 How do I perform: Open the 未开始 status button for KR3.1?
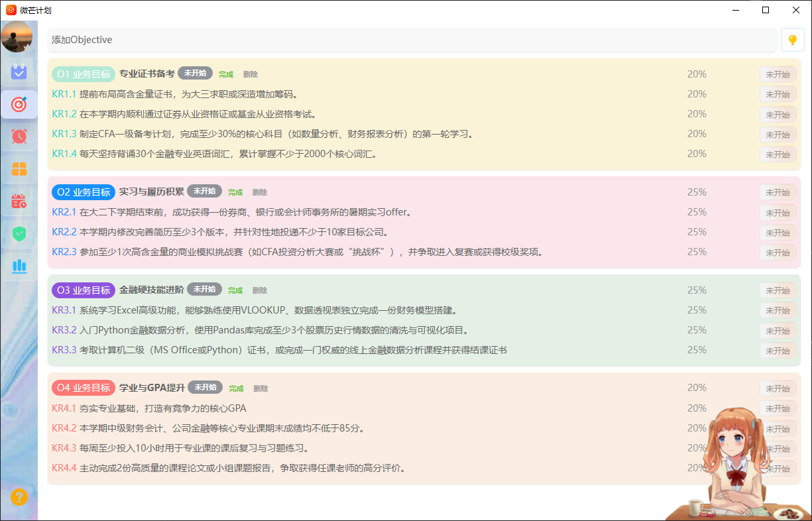778,310
